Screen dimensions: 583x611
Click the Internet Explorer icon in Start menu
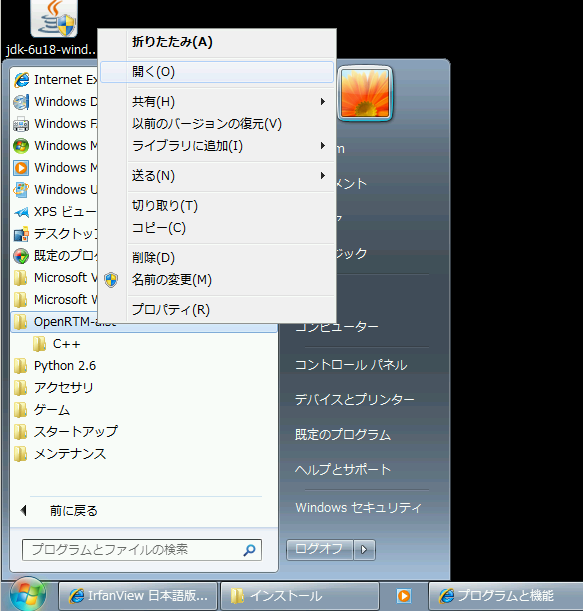point(21,79)
